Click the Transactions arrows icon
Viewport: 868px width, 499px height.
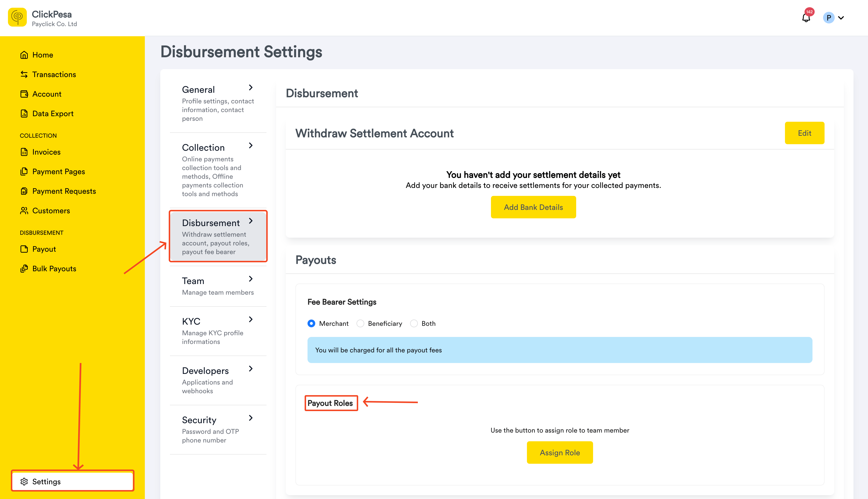[24, 74]
